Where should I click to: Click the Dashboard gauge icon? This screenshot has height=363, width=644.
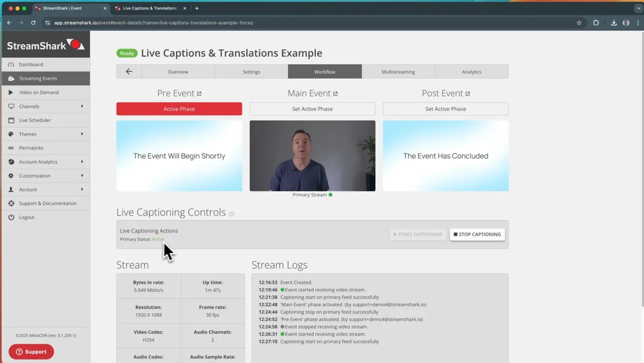point(11,65)
